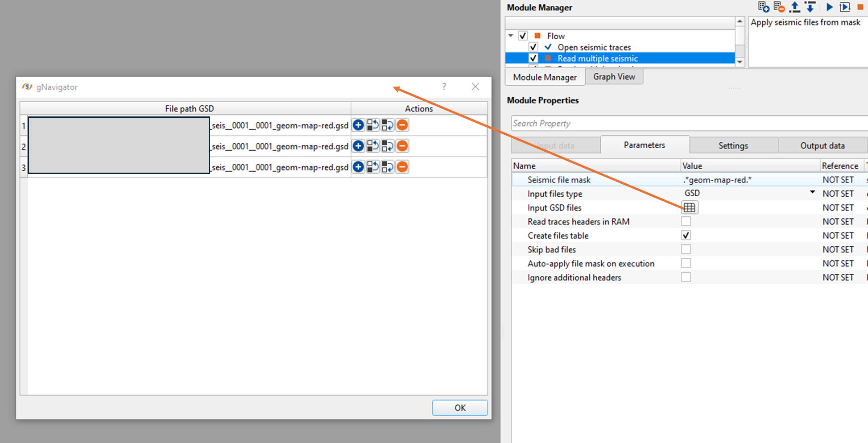Add a file row after row 1
Screen dimensions: 868x443
click(358, 125)
